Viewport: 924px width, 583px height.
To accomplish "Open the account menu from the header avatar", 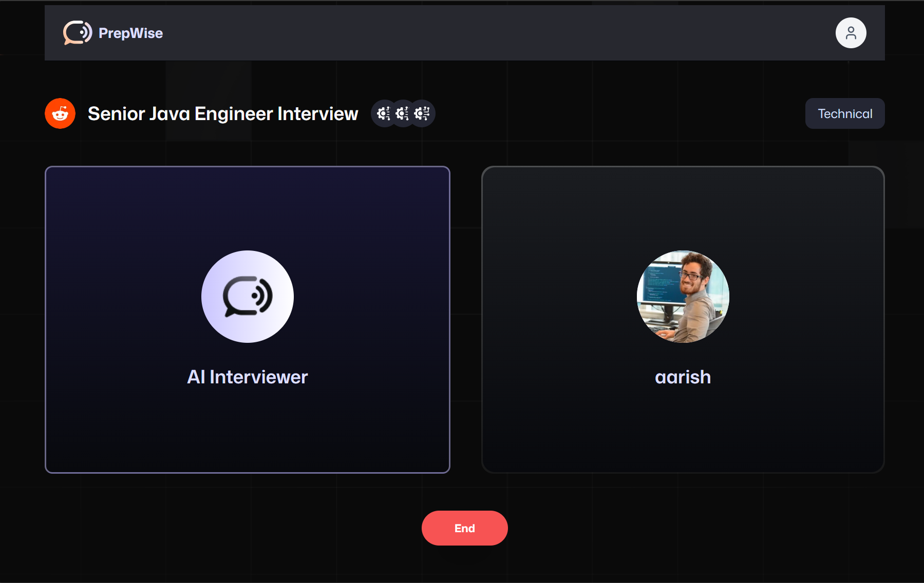I will click(851, 33).
